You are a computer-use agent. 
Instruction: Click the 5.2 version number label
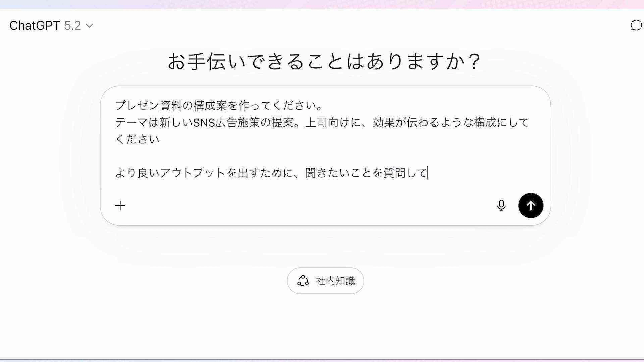[72, 25]
